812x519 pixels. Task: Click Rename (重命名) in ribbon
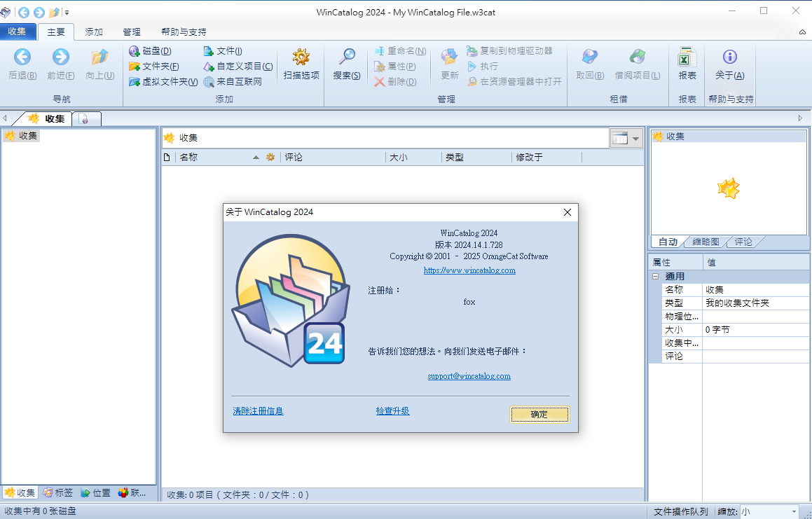coord(400,50)
